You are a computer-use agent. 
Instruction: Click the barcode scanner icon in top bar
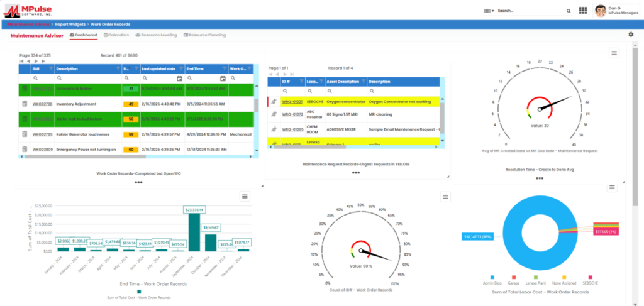click(x=487, y=11)
